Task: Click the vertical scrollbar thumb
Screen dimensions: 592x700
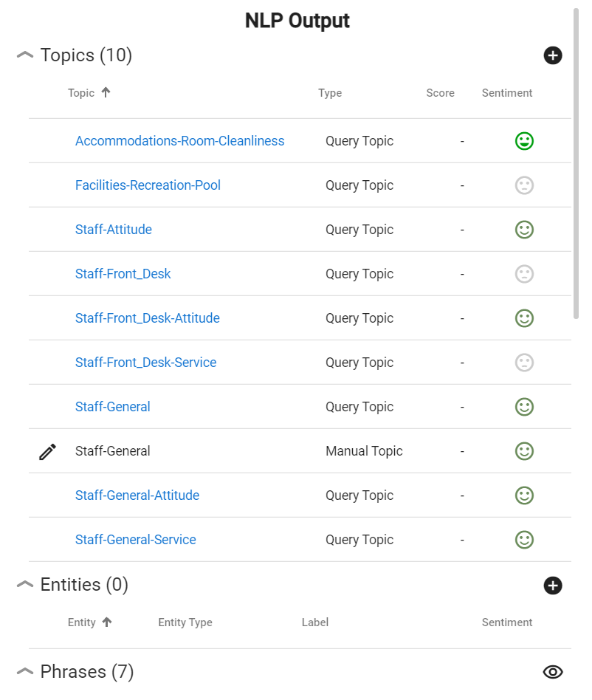Action: pyautogui.click(x=576, y=163)
